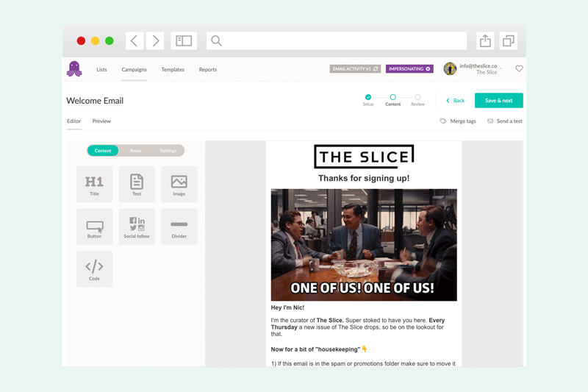Select the Rows pill tab

pos(135,151)
